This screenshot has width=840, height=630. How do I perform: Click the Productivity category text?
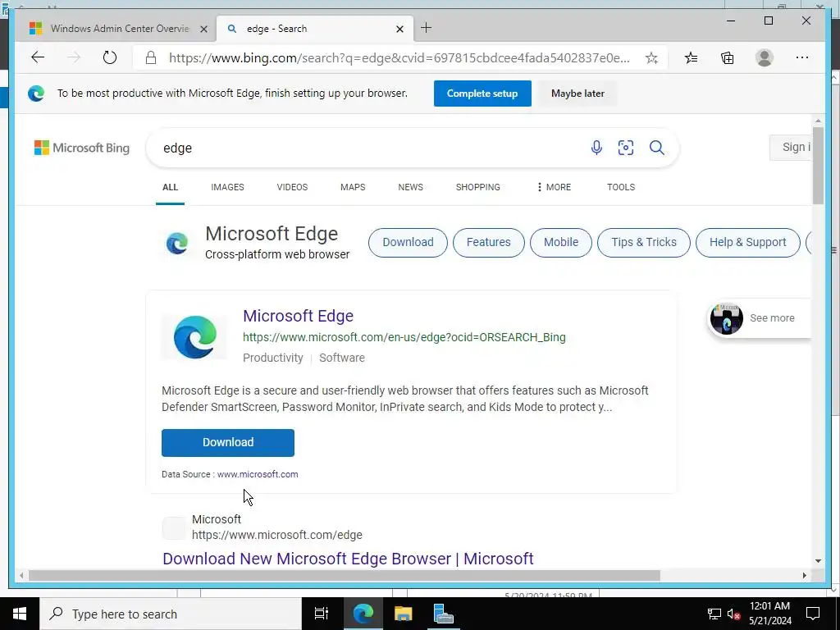point(272,358)
